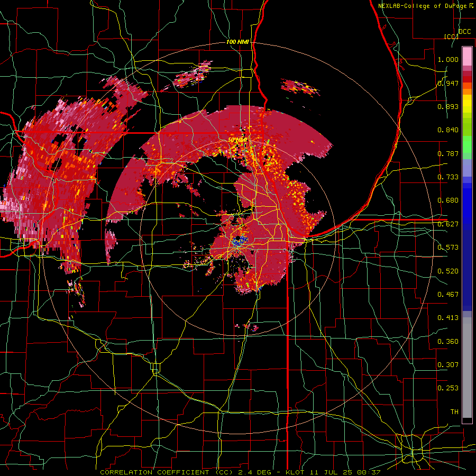Select the 0.360 scale value

[448, 342]
